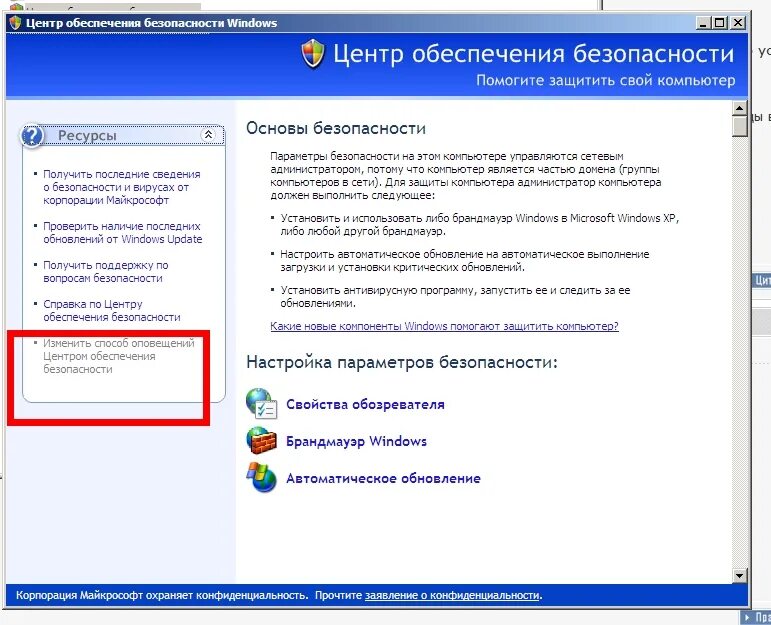Click the Основы безопасности heading
Image resolution: width=771 pixels, height=625 pixels.
click(336, 128)
